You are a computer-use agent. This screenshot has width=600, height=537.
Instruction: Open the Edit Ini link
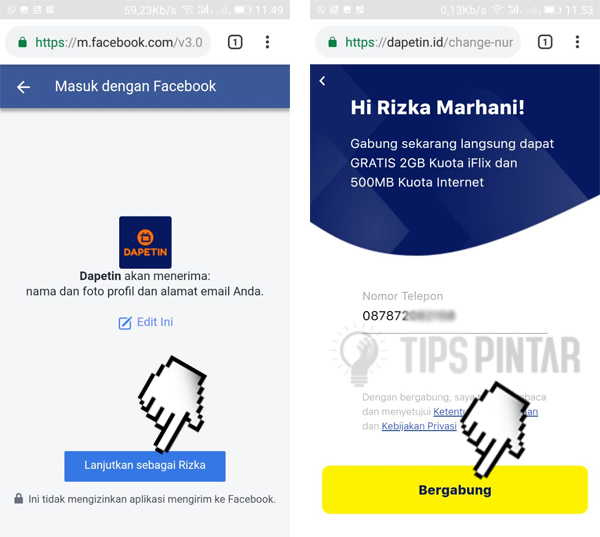145,322
